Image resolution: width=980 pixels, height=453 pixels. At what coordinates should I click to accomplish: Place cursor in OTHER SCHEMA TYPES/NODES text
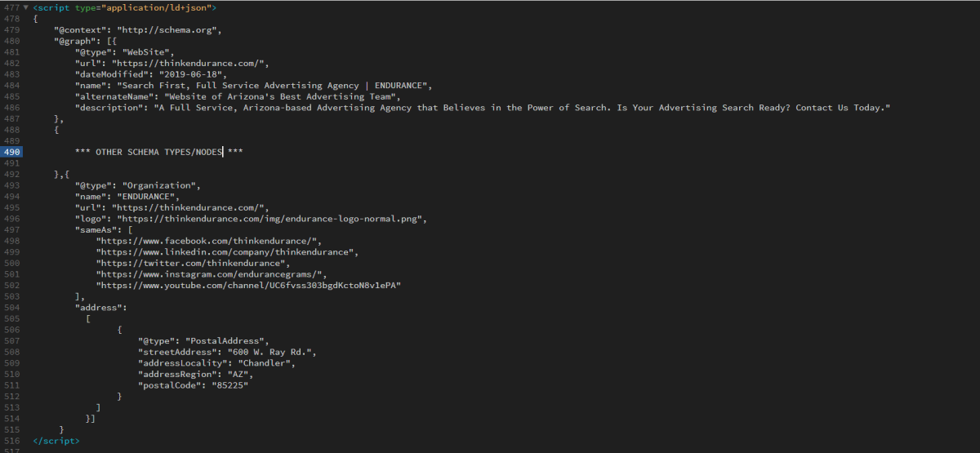pyautogui.click(x=158, y=152)
